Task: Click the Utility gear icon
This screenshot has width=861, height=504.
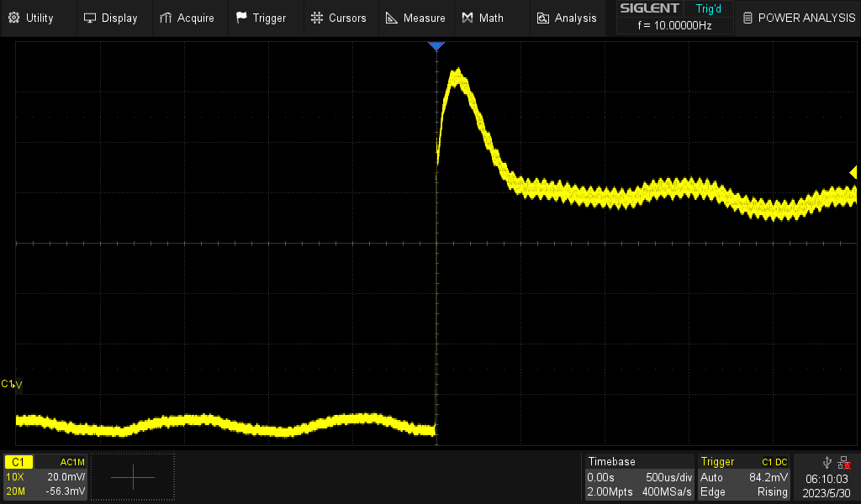Action: pos(15,17)
